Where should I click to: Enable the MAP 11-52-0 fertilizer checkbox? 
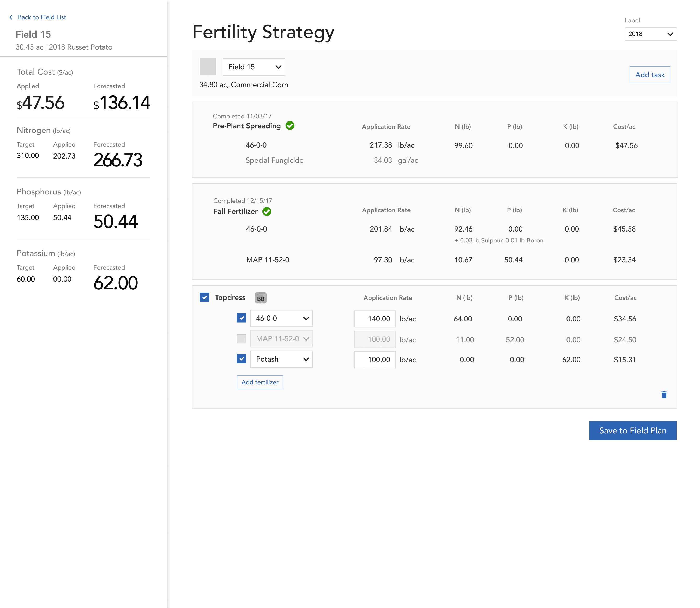[241, 339]
